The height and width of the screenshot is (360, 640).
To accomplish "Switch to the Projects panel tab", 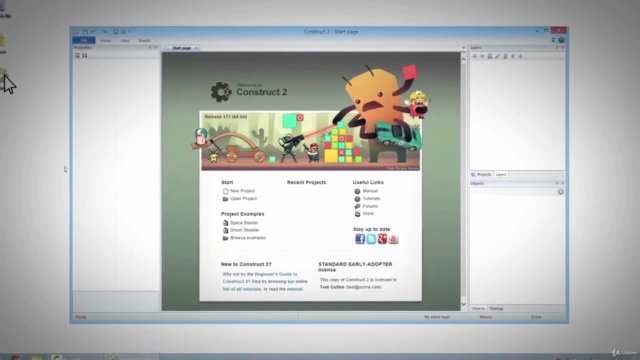I will (x=482, y=175).
